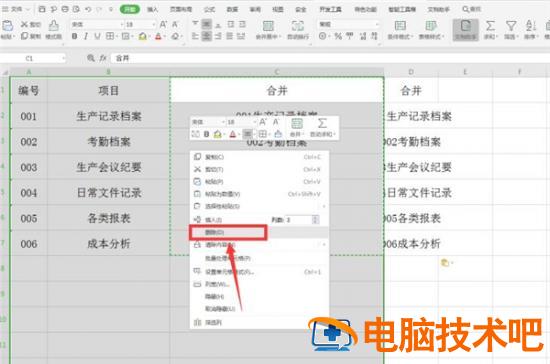Click the ribbon Decrease Font Size icon

click(175, 24)
